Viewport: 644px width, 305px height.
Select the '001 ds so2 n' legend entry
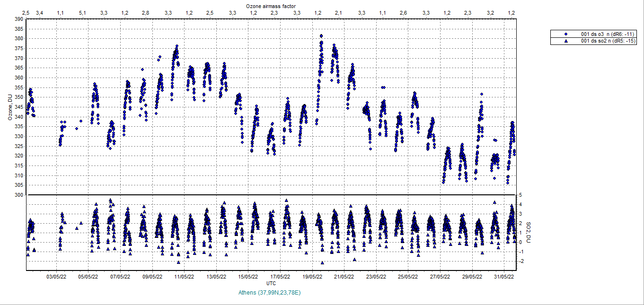coord(608,41)
